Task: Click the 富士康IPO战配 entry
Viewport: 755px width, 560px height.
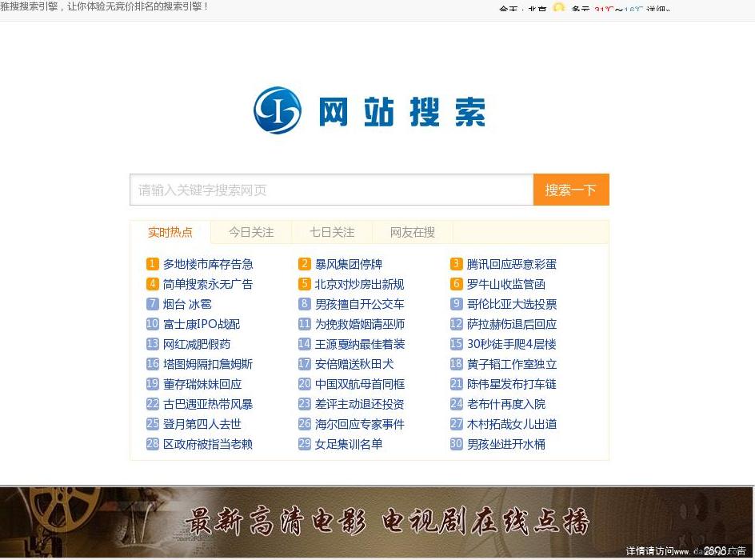Action: click(202, 324)
